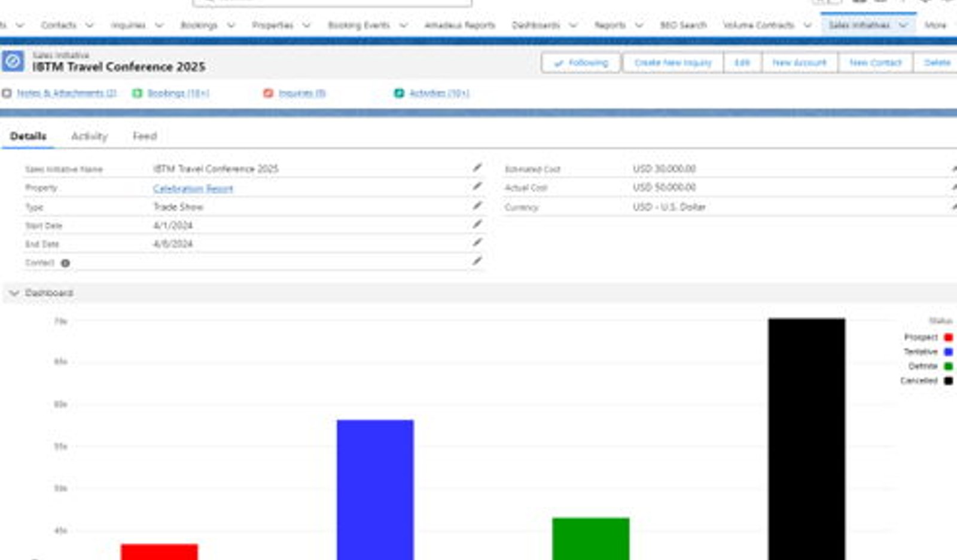Click the IBTM Travel Conference 2025 page title
Image resolution: width=957 pixels, height=560 pixels.
118,67
